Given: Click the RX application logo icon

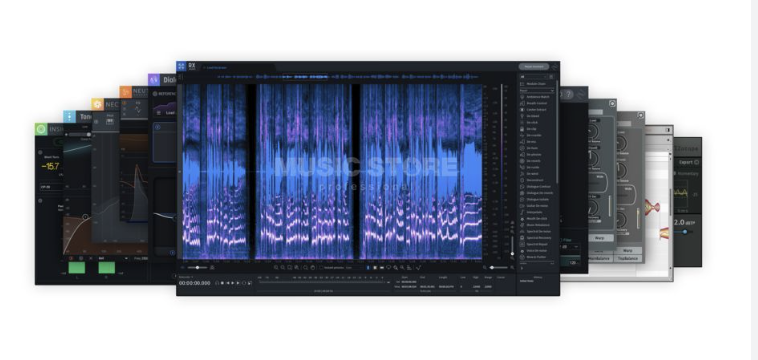Looking at the screenshot, I should coord(181,66).
